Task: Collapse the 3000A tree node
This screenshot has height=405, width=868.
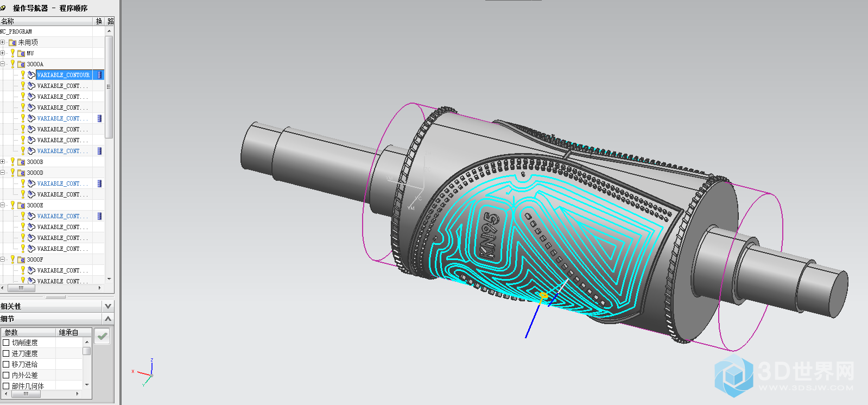Action: click(x=3, y=64)
